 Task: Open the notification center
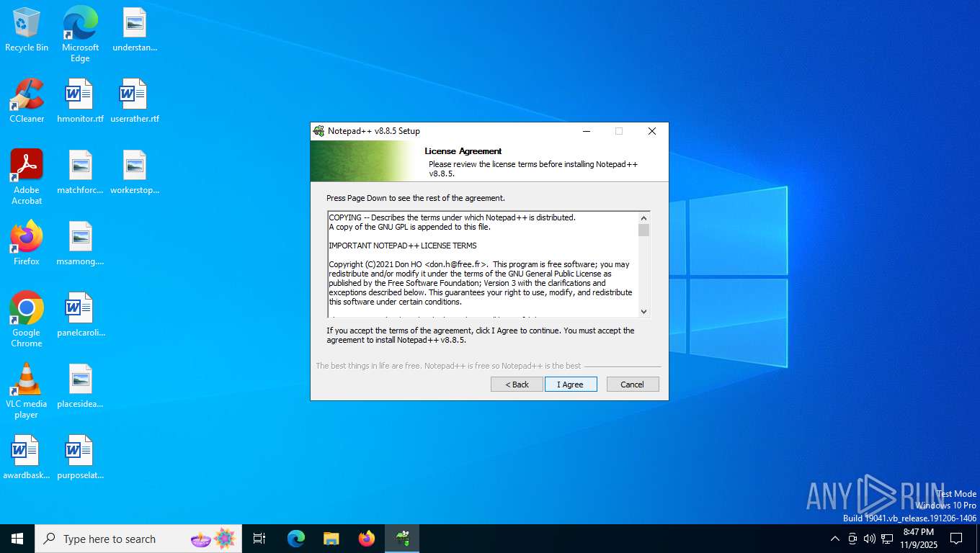[x=956, y=539]
